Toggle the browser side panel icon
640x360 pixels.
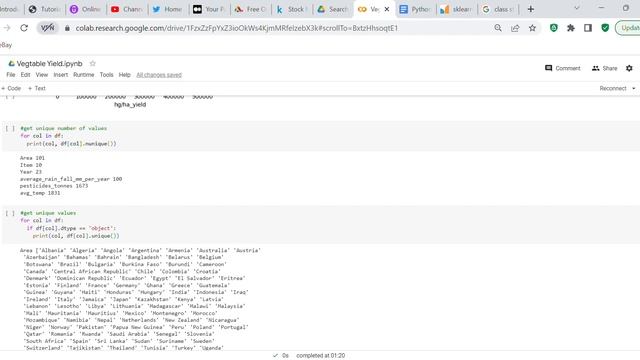pos(588,28)
